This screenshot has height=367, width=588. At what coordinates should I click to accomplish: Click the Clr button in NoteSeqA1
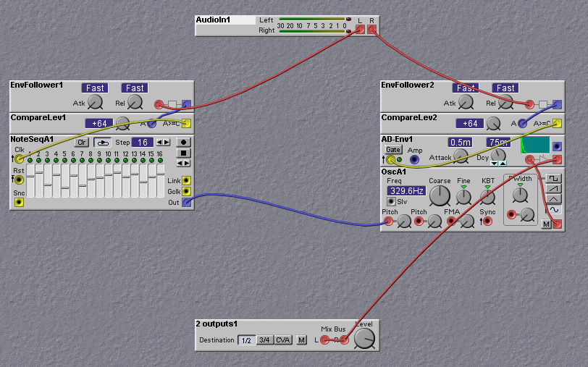pyautogui.click(x=82, y=143)
